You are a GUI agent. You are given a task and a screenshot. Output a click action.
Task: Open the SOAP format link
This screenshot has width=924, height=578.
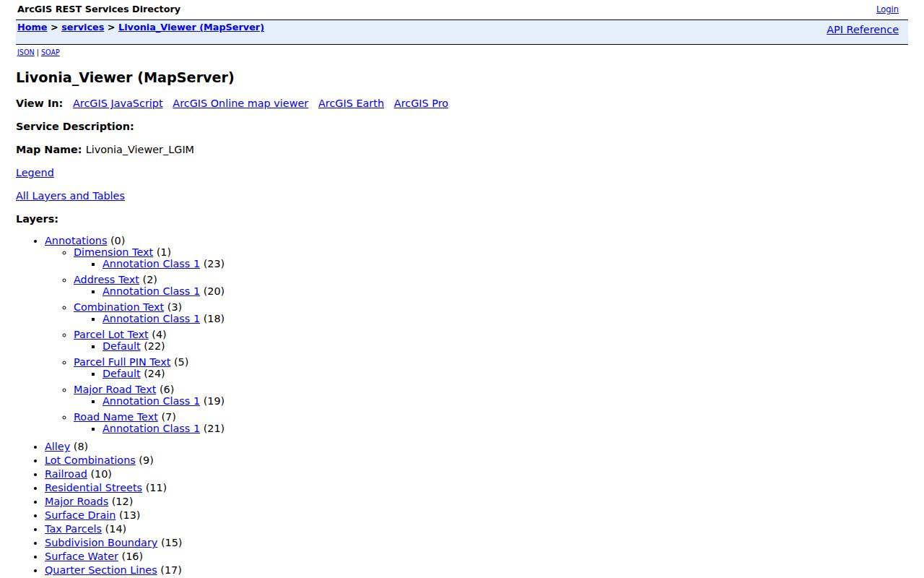pos(51,52)
